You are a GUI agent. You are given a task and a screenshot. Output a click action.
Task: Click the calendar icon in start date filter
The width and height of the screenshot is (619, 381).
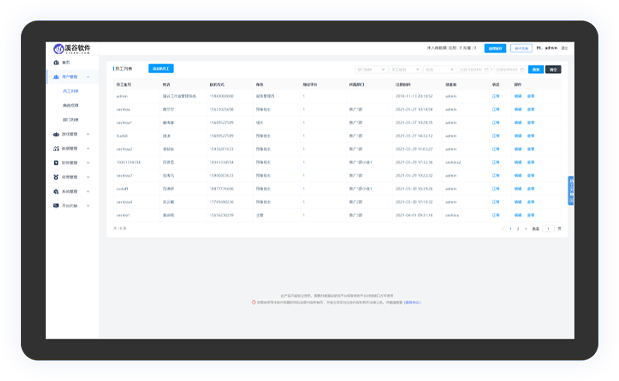click(x=486, y=69)
